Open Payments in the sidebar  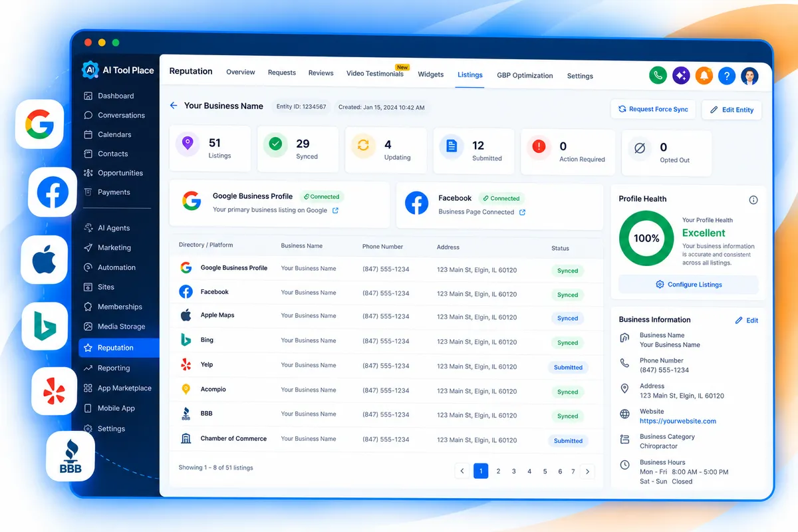tap(106, 192)
